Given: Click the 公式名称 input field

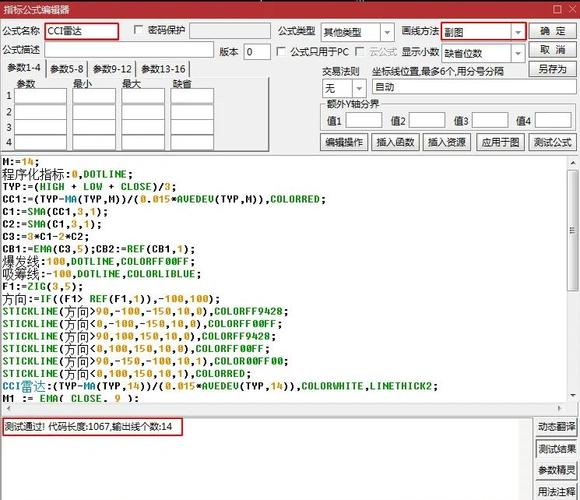Looking at the screenshot, I should point(82,31).
